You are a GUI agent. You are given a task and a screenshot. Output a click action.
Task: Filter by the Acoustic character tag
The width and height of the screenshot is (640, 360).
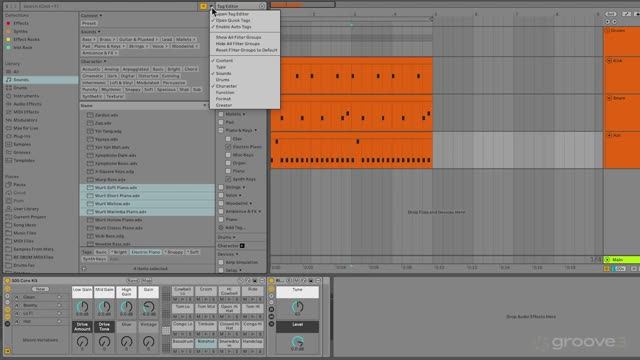[x=91, y=69]
